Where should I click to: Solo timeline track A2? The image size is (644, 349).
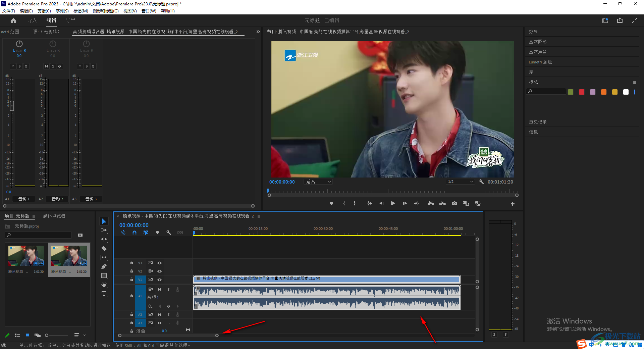click(168, 314)
